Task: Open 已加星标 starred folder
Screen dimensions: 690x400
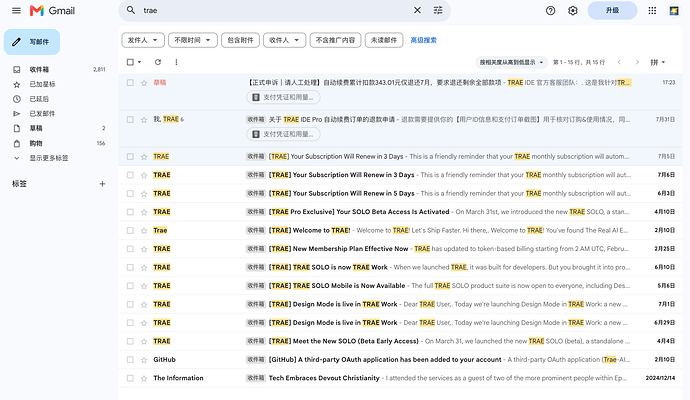Action: (59, 84)
